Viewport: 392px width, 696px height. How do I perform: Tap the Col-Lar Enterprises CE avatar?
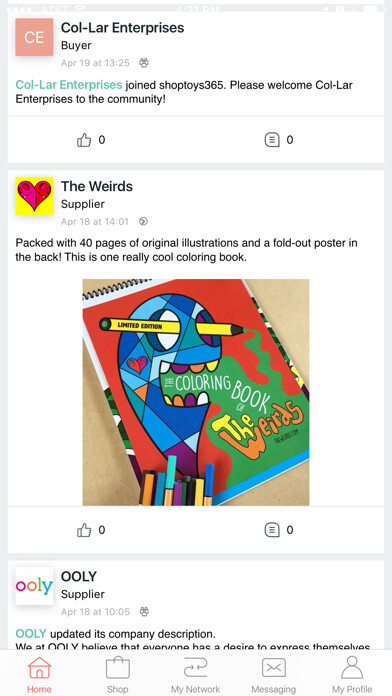coord(34,37)
